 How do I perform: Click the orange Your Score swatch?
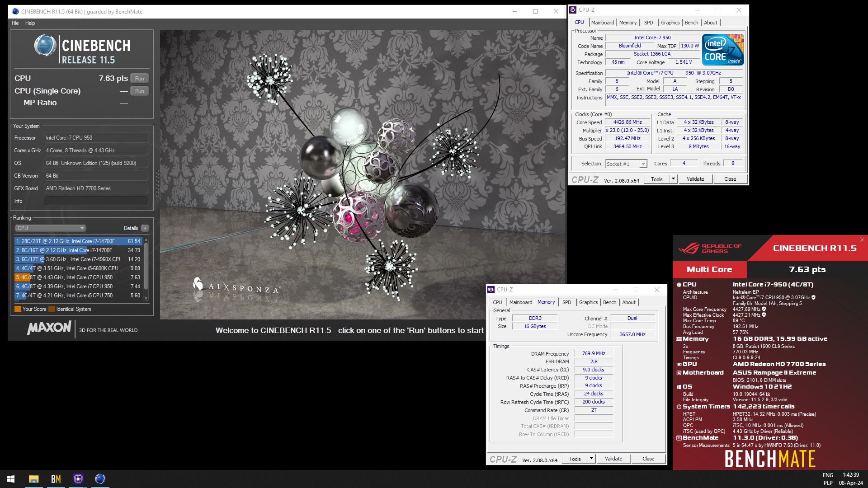pos(18,309)
